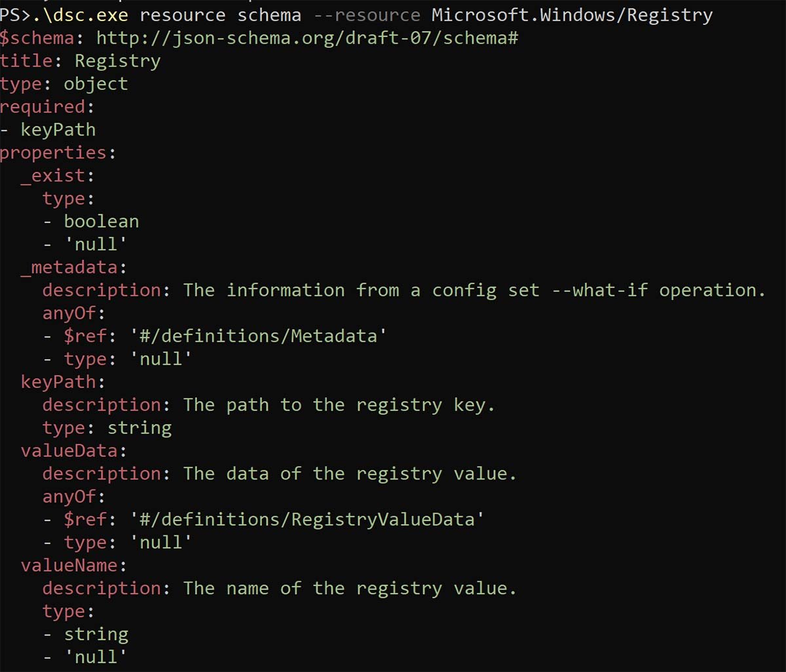Click 'The path to the registry key' text

pyautogui.click(x=339, y=405)
